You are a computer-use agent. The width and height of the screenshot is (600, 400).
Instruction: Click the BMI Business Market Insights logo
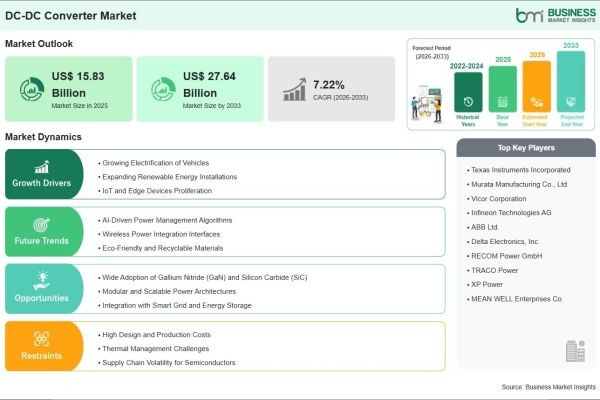[x=556, y=16]
